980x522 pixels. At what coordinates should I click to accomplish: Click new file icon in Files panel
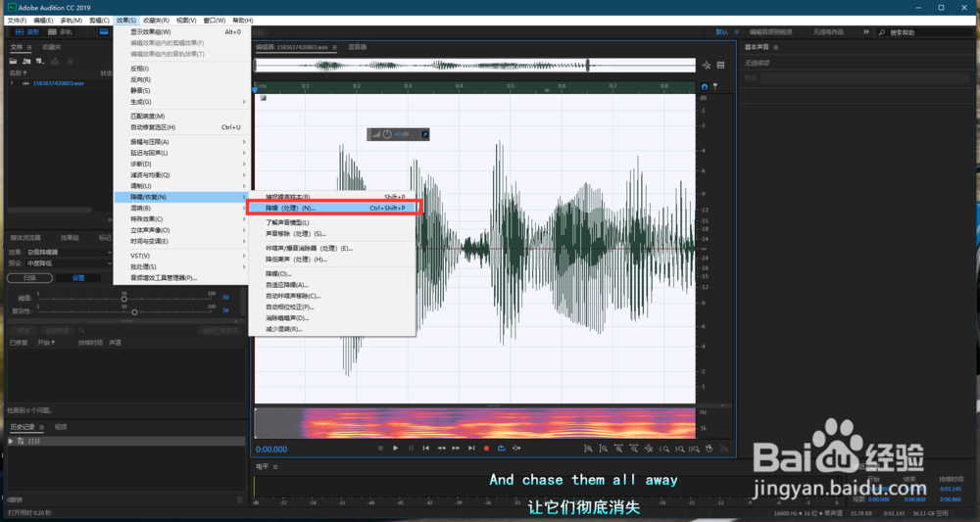pos(40,61)
